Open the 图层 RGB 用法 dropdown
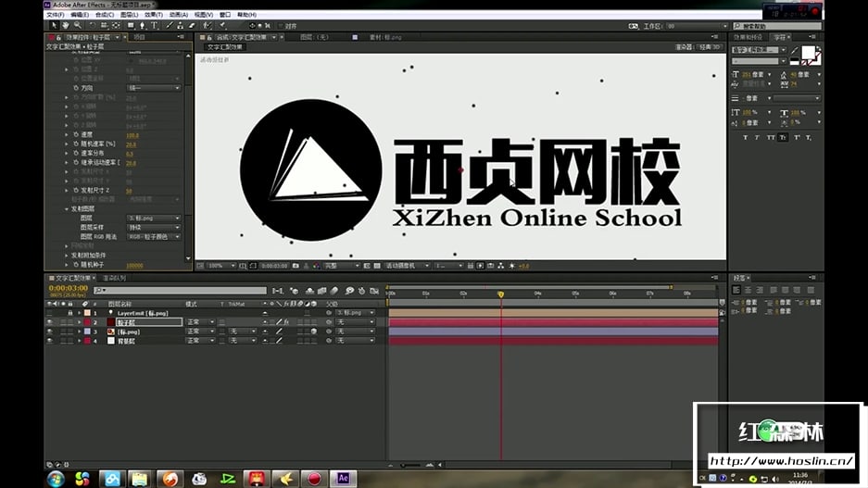This screenshot has width=868, height=488. tap(154, 237)
